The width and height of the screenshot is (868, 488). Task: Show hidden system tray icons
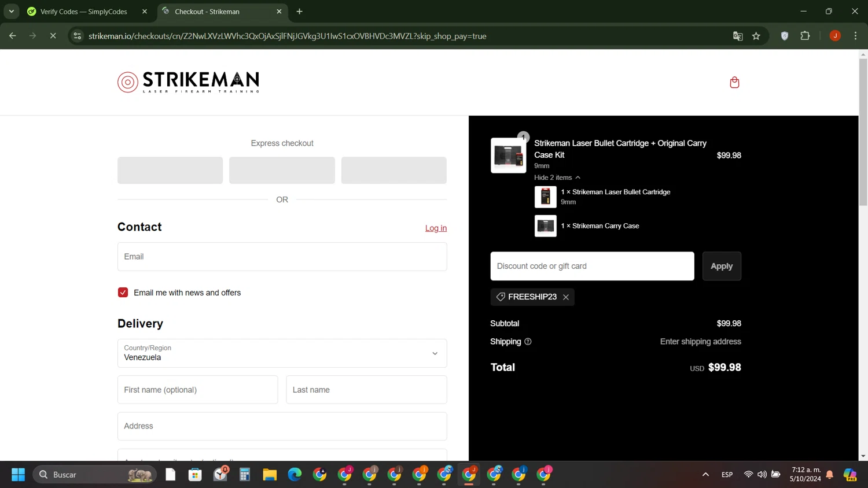pos(705,475)
